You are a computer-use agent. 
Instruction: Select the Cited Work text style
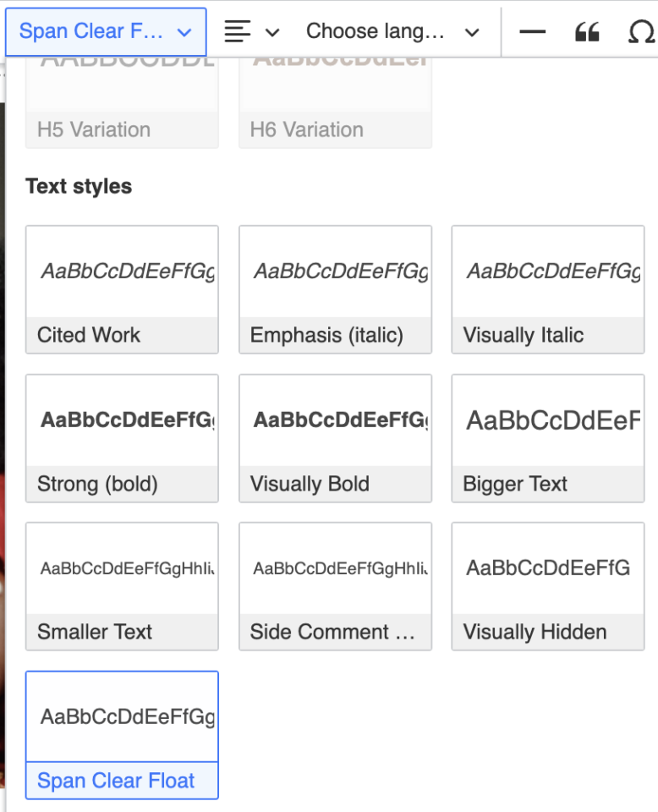coord(122,289)
